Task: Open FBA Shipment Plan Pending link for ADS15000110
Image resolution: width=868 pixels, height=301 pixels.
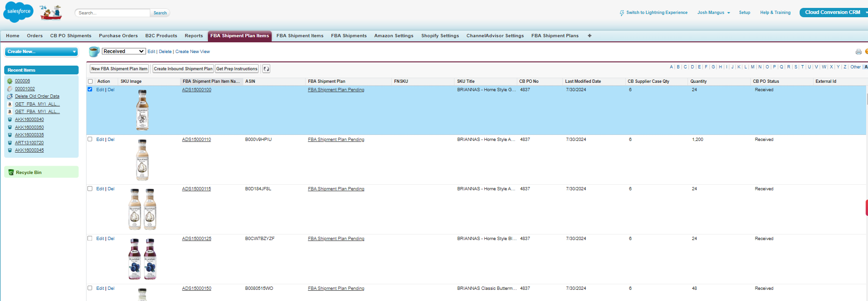Action: [336, 140]
